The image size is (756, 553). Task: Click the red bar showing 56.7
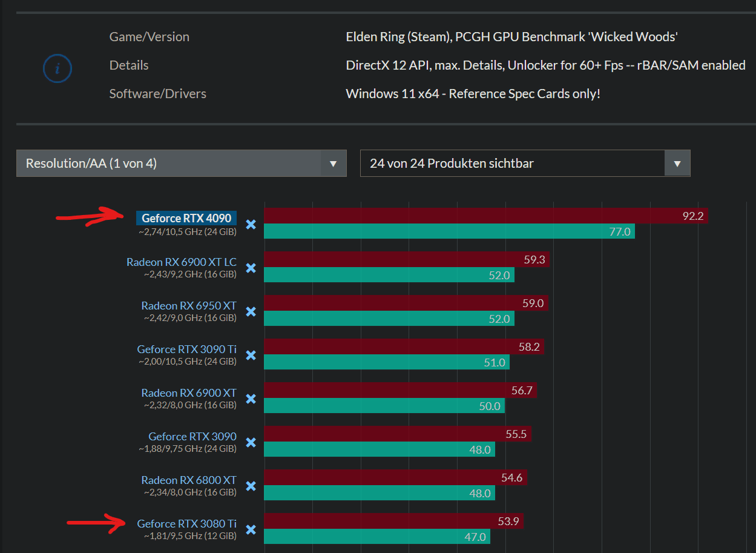[401, 391]
